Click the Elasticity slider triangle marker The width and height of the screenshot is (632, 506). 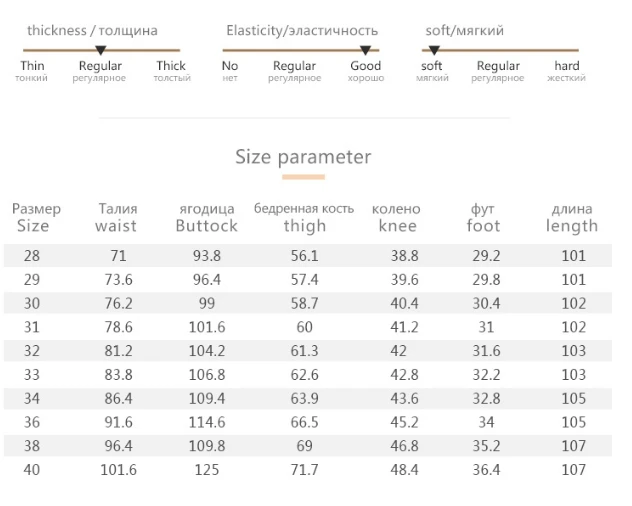click(365, 50)
